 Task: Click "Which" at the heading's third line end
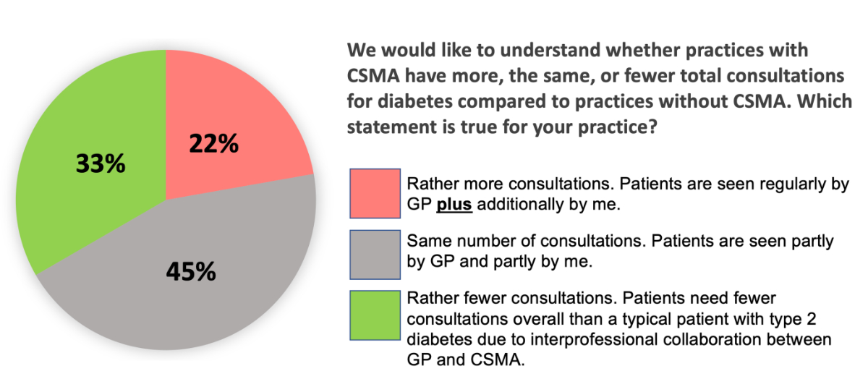[829, 101]
